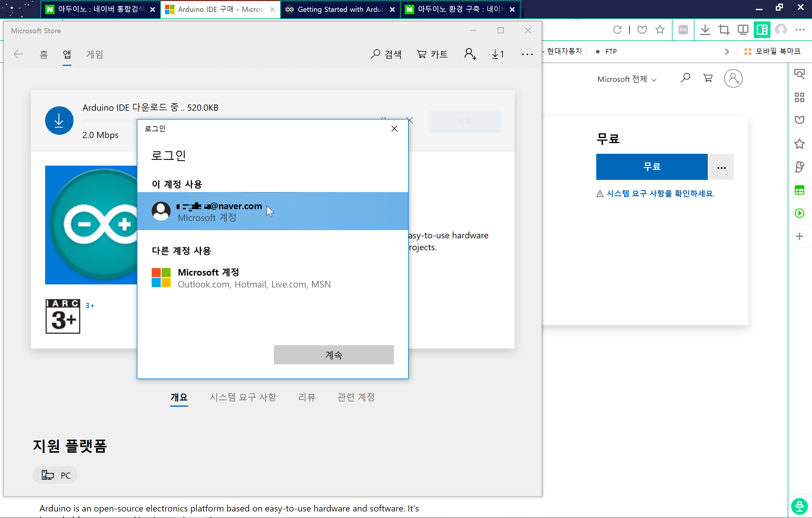Expand Microsoft 전체 dropdown
Image resolution: width=812 pixels, height=518 pixels.
pos(627,79)
